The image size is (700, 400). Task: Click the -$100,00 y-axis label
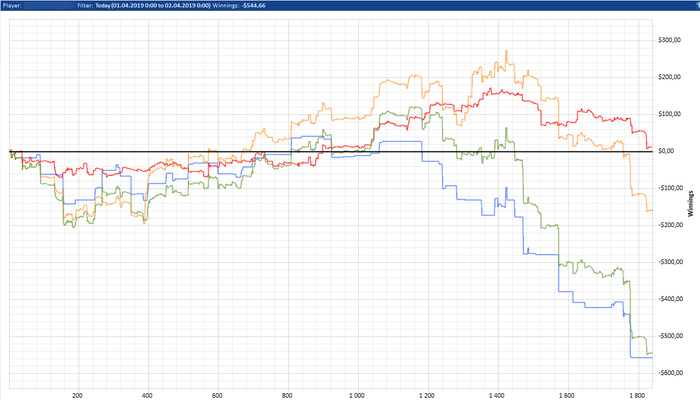670,188
